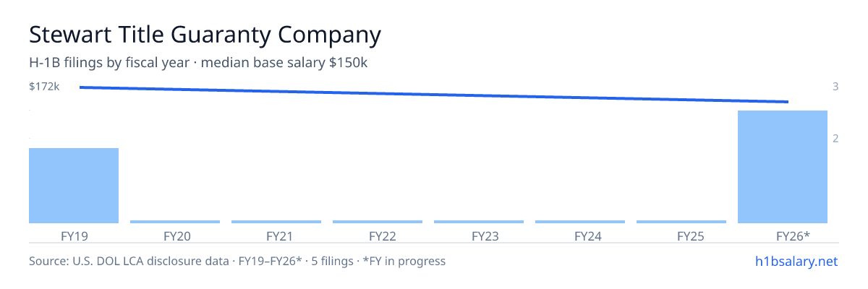Select the small FY21 bar
This screenshot has width=868, height=289.
[276, 222]
